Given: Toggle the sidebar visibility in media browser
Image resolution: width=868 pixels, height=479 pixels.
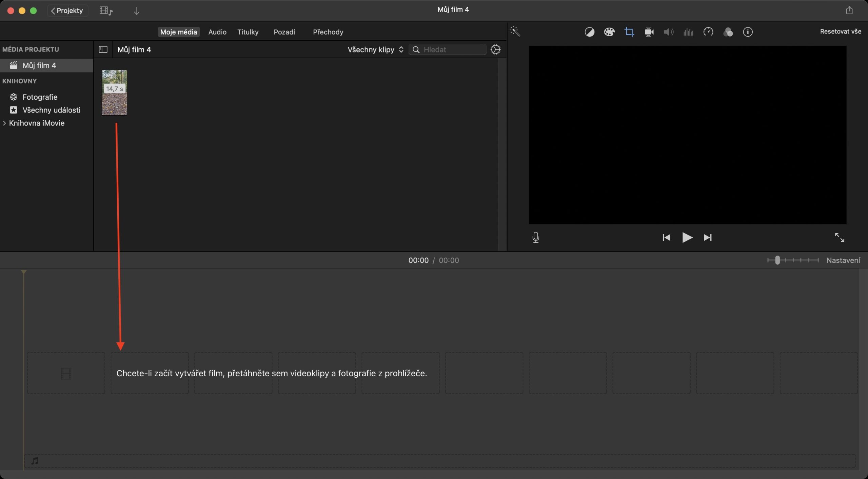Looking at the screenshot, I should 103,49.
